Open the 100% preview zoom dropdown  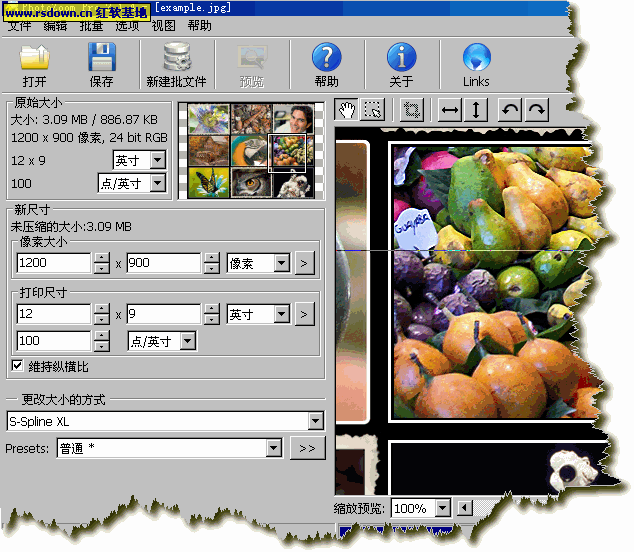pyautogui.click(x=443, y=509)
